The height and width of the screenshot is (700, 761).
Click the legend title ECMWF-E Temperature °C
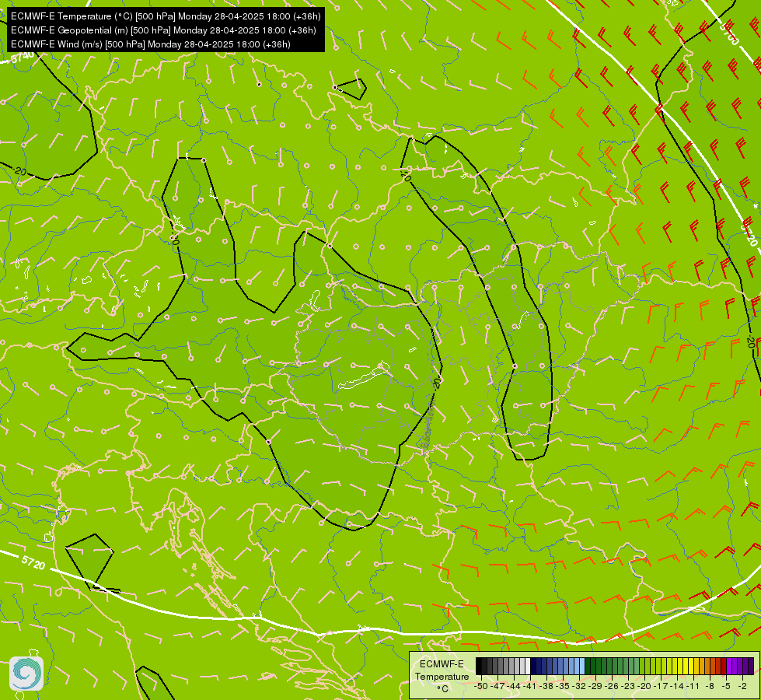pyautogui.click(x=442, y=676)
